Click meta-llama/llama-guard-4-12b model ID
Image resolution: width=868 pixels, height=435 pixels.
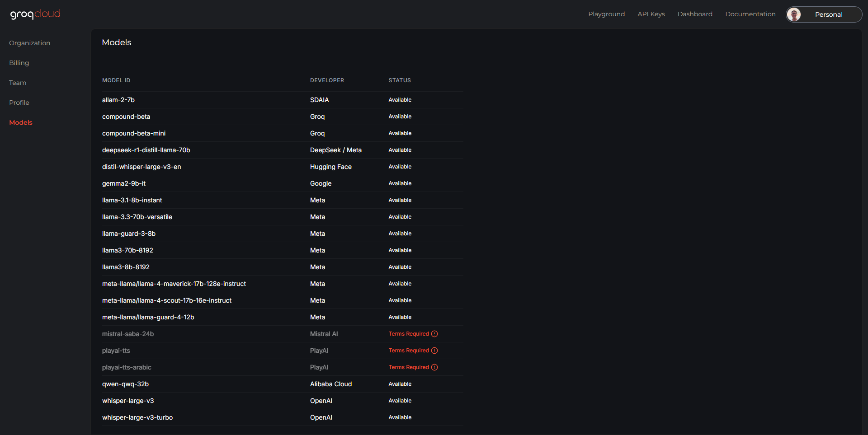coord(148,317)
